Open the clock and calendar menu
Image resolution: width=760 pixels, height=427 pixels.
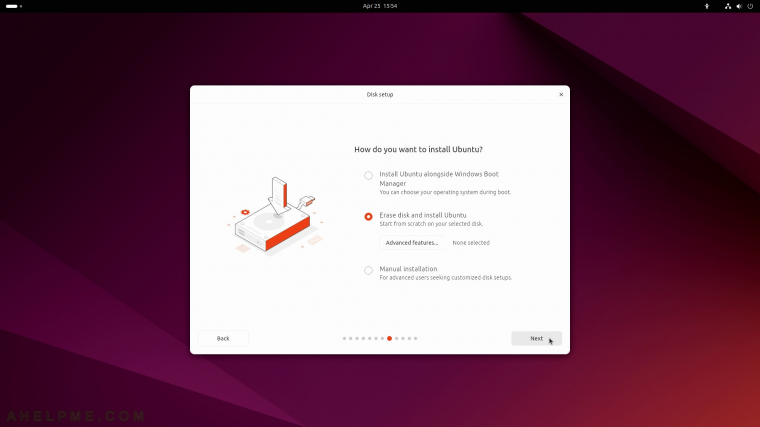(380, 6)
